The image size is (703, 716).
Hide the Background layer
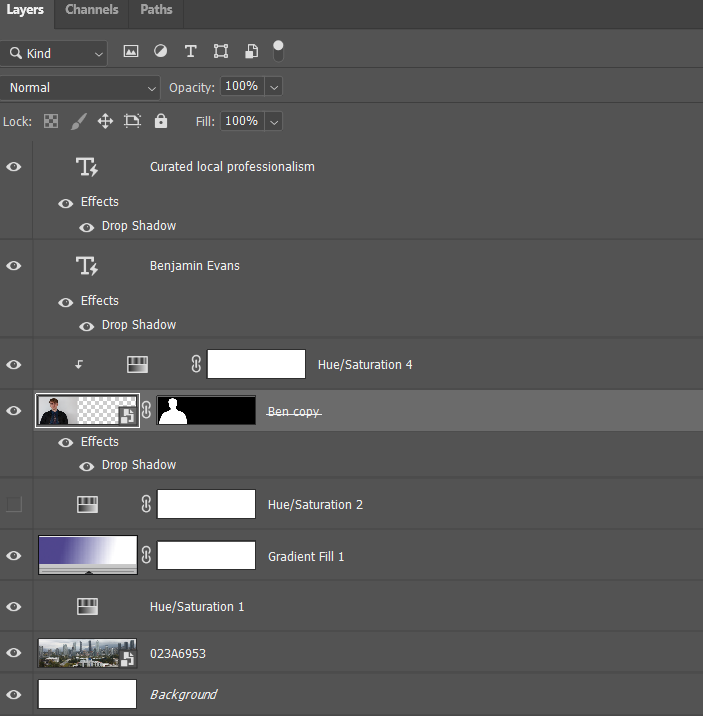14,694
